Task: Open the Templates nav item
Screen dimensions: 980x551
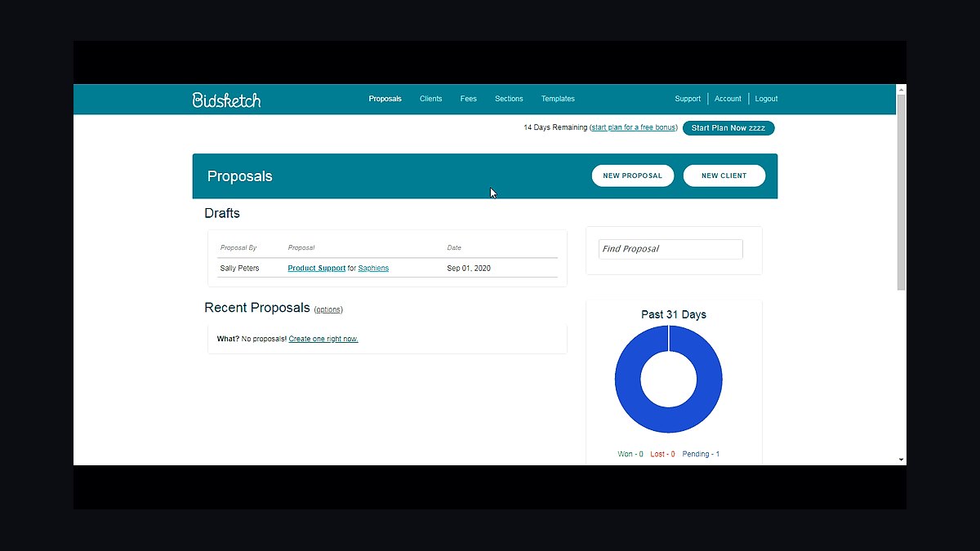Action: pos(558,99)
